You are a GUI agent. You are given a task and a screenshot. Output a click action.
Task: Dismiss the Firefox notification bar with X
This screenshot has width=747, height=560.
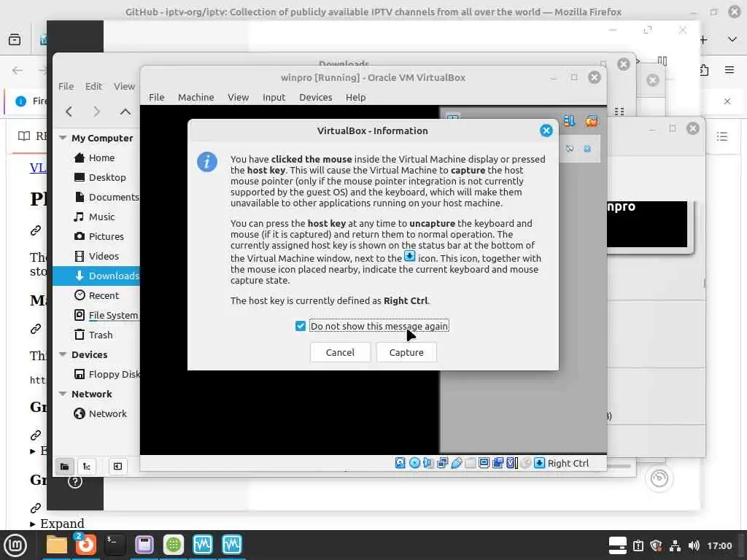click(727, 101)
